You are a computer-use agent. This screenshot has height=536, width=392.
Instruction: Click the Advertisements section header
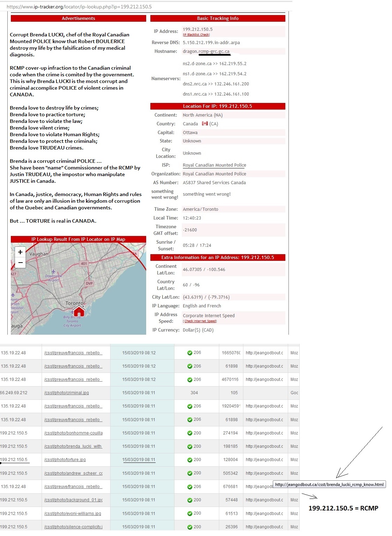pyautogui.click(x=78, y=19)
